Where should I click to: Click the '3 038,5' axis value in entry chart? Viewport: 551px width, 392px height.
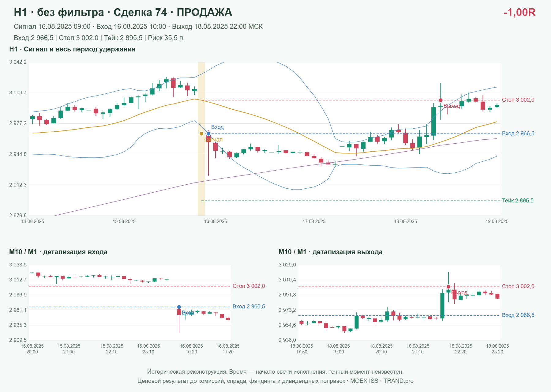(x=18, y=265)
